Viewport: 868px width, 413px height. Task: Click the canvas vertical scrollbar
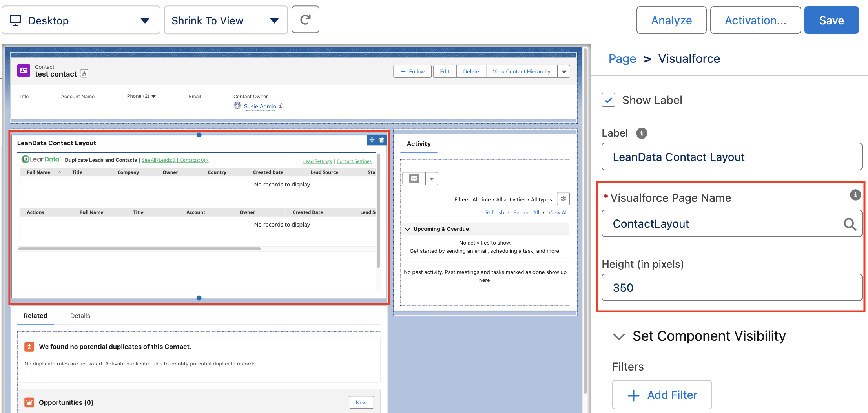tap(585, 221)
